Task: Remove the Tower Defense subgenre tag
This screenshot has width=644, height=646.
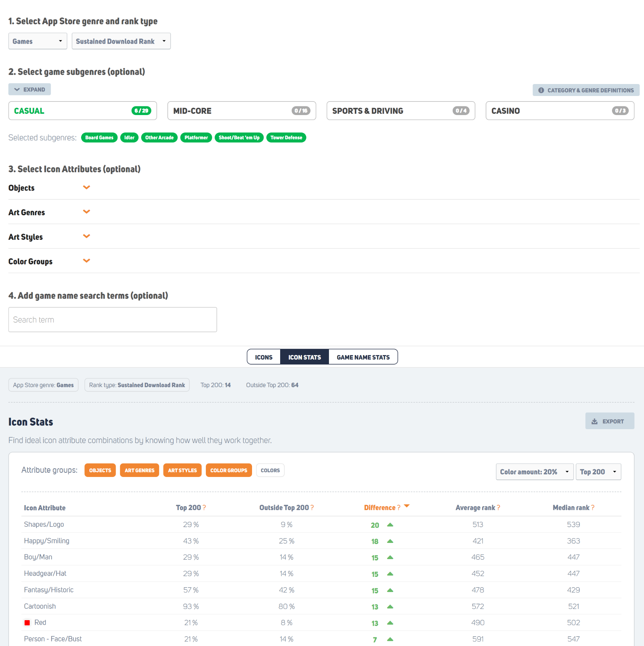Action: [286, 137]
